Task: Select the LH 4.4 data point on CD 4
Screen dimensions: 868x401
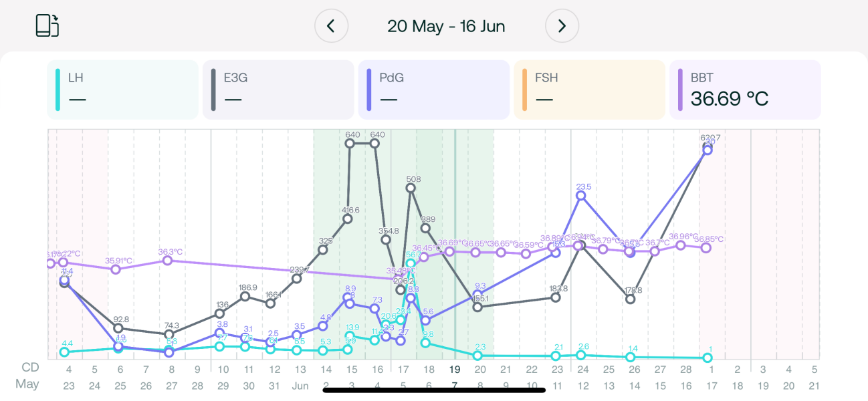Action: tap(64, 352)
